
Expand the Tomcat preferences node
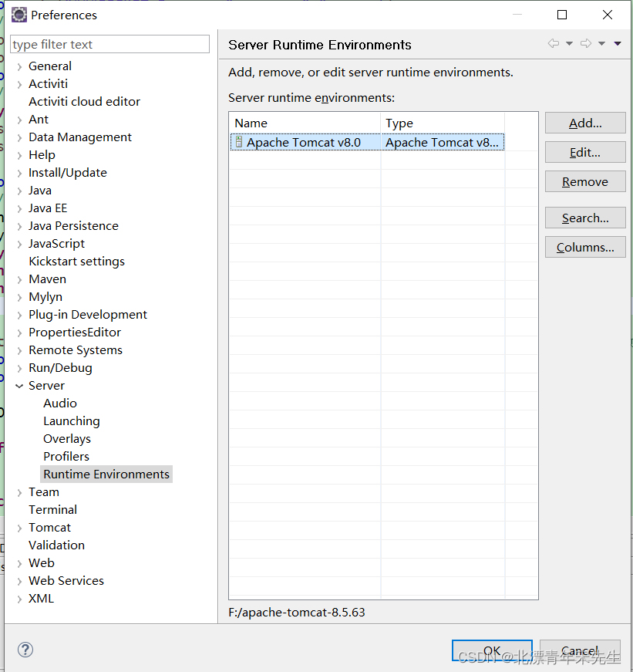(19, 527)
